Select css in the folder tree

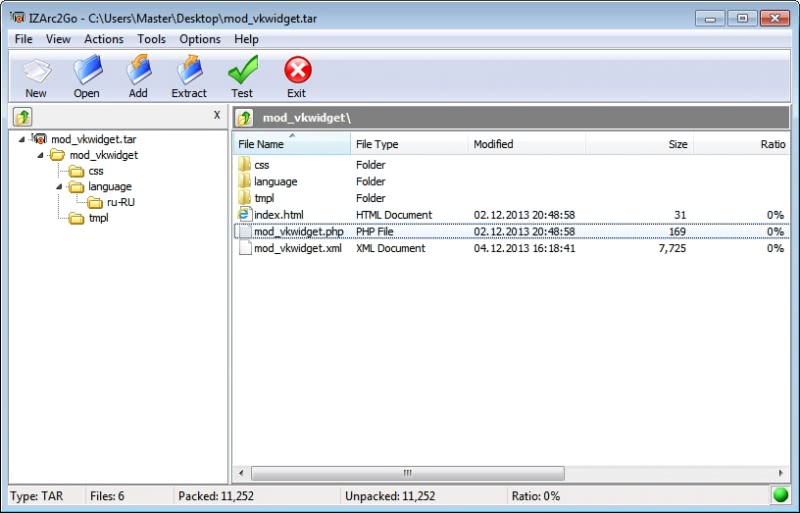pyautogui.click(x=96, y=171)
